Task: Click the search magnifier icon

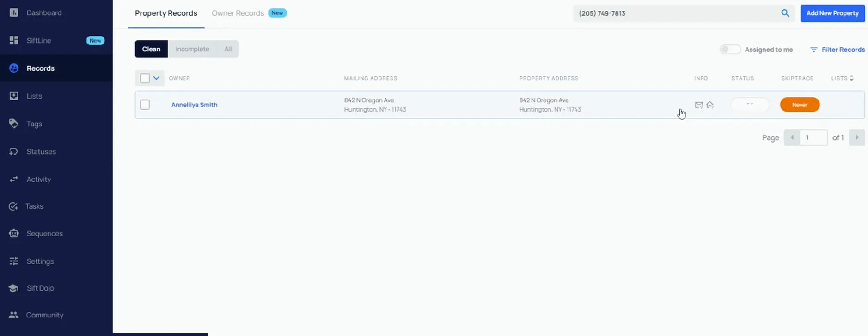Action: (x=785, y=13)
